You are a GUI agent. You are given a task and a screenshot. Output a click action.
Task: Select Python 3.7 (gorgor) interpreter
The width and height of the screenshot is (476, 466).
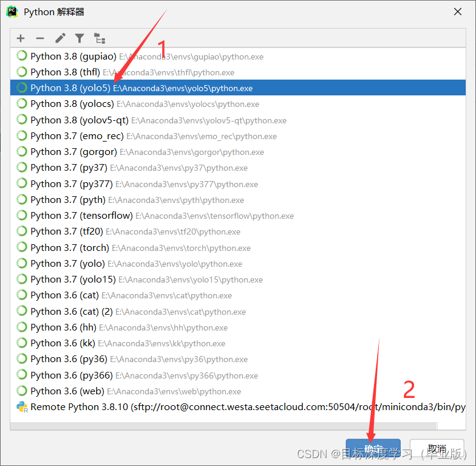[238, 152]
